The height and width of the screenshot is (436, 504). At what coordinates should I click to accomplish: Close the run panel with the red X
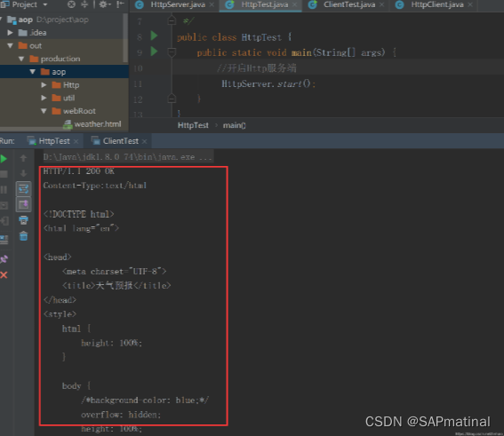pyautogui.click(x=4, y=274)
